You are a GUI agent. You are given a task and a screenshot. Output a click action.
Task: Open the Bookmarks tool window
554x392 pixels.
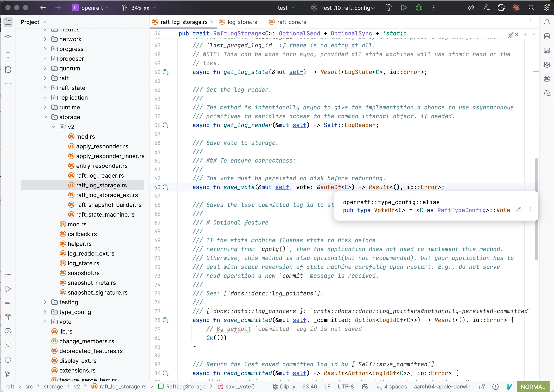pyautogui.click(x=8, y=56)
